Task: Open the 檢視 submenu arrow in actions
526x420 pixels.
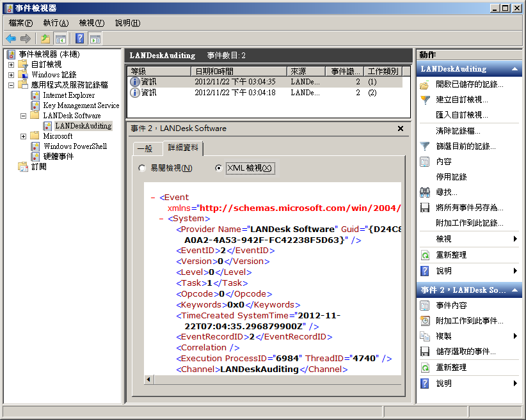Action: point(515,239)
